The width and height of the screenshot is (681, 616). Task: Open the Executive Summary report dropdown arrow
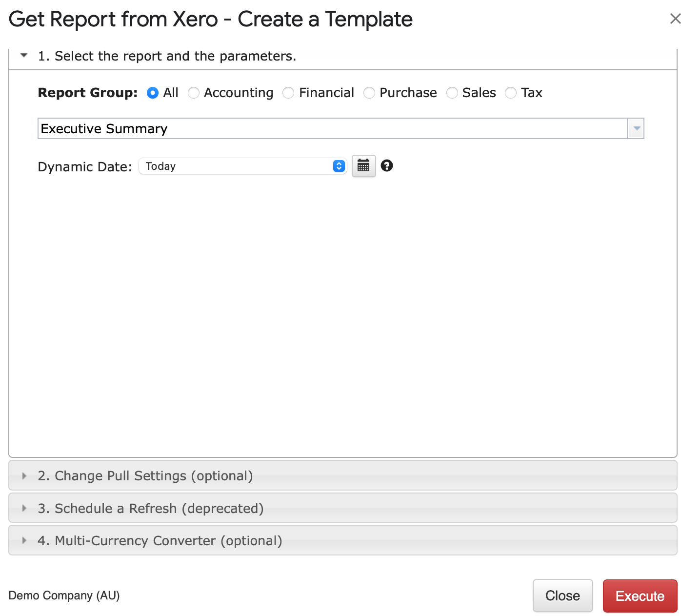tap(636, 128)
